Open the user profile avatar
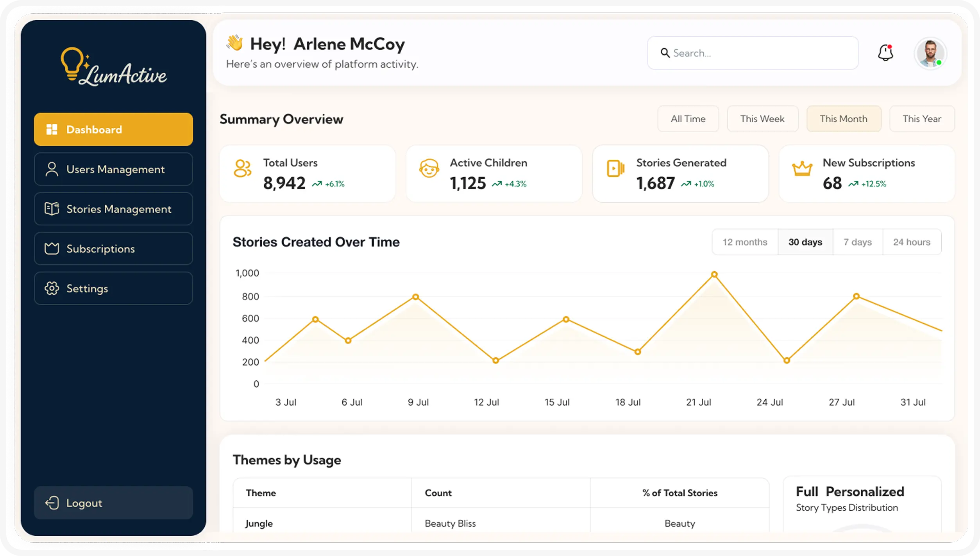980x556 pixels. tap(930, 53)
